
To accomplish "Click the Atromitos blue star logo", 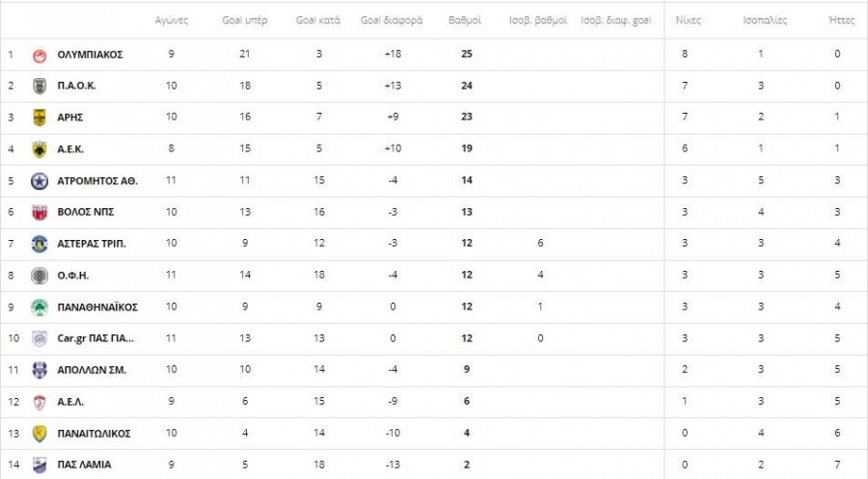I will tap(40, 181).
